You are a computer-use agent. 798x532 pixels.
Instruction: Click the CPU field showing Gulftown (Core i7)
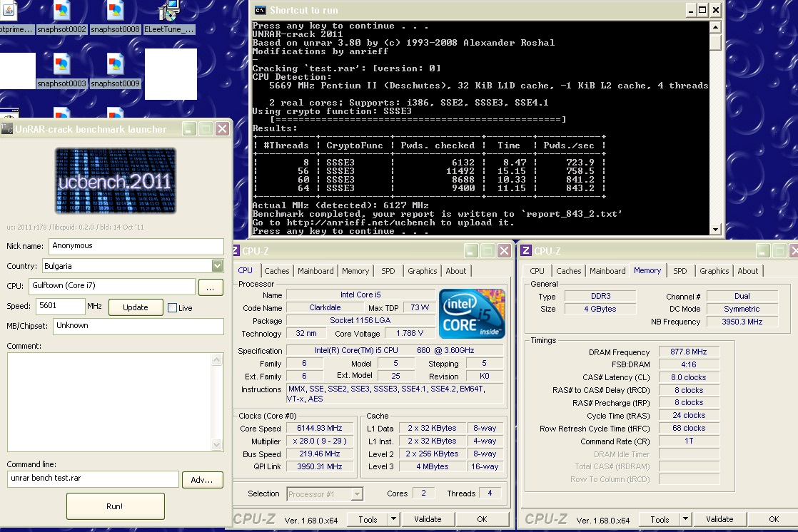pyautogui.click(x=112, y=287)
